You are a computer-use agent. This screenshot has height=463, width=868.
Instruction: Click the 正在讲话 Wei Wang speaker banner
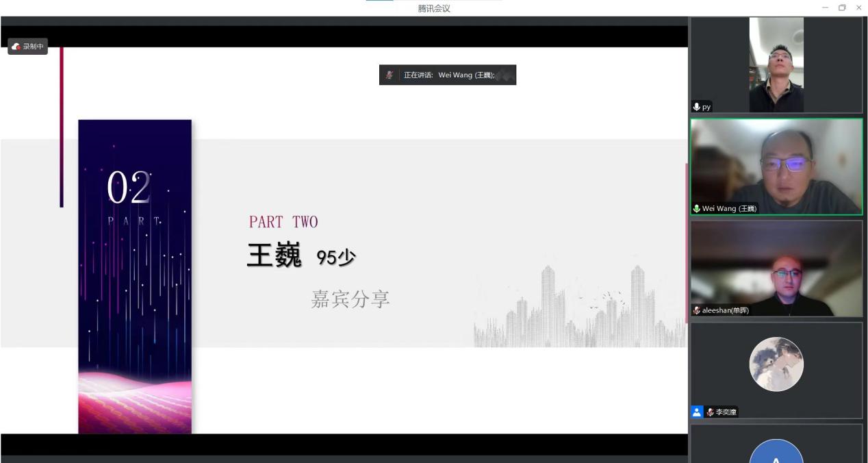[x=448, y=75]
